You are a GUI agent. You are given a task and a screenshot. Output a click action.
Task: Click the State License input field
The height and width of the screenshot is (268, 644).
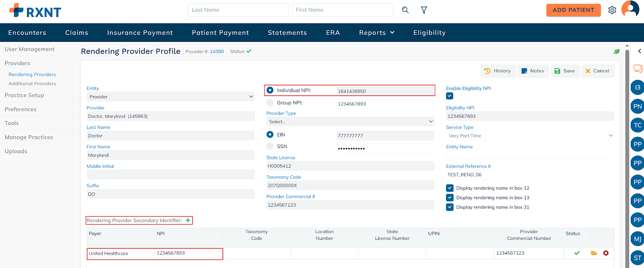350,166
